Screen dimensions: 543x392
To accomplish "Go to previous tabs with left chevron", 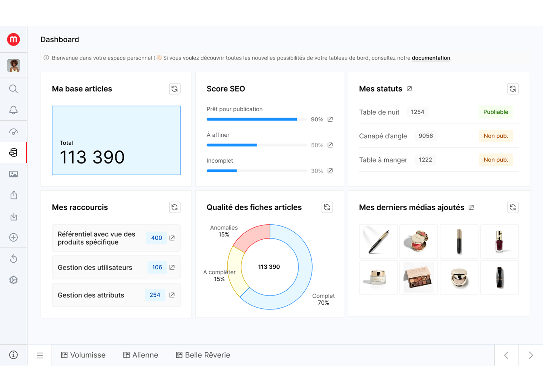I will click(506, 355).
